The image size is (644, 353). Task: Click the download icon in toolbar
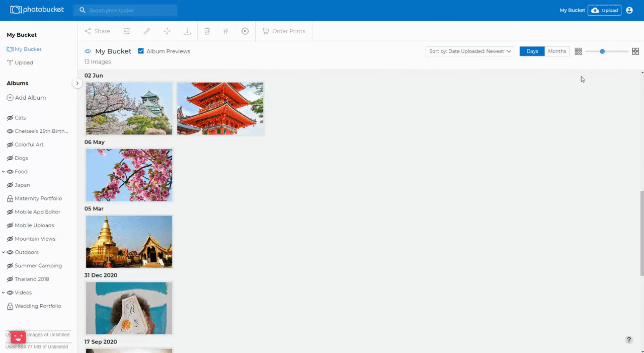187,31
